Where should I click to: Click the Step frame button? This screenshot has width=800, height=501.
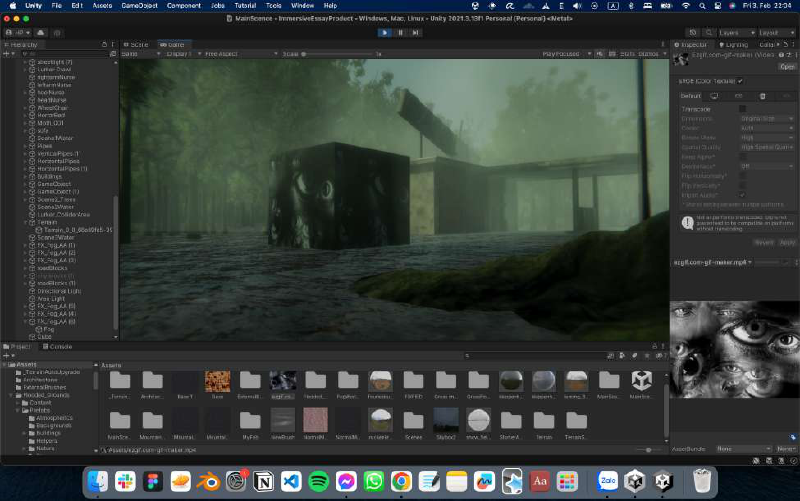coord(417,32)
